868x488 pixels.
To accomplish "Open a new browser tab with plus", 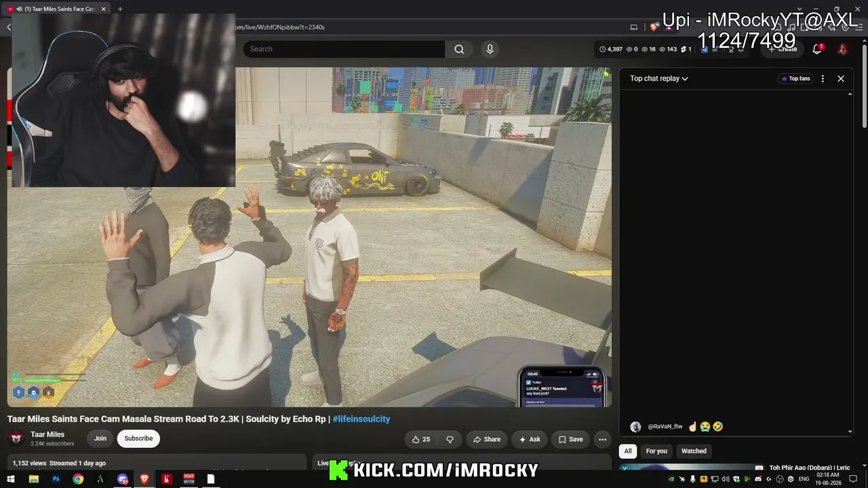I will (120, 9).
